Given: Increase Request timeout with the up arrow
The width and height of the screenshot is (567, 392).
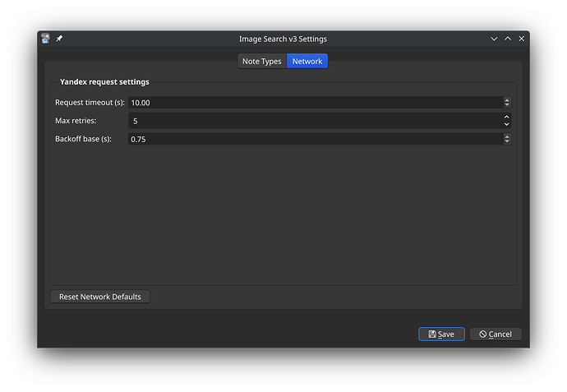Looking at the screenshot, I should pos(507,100).
